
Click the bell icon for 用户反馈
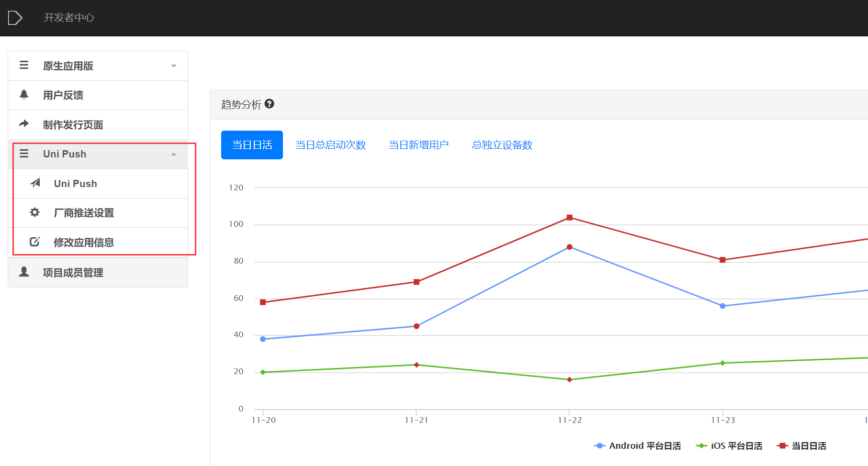pos(24,94)
